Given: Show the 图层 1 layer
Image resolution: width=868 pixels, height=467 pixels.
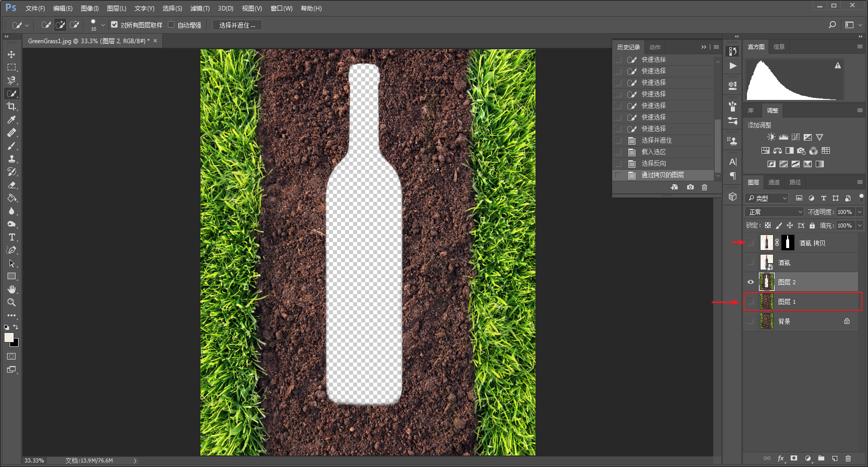Looking at the screenshot, I should (750, 302).
